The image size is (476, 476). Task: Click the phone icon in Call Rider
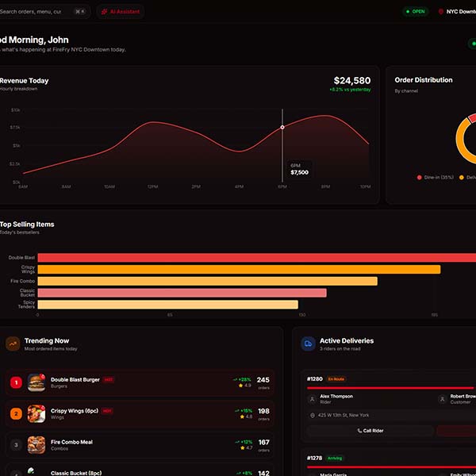tap(359, 431)
